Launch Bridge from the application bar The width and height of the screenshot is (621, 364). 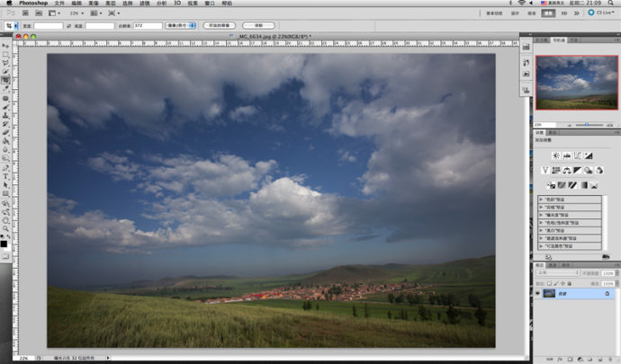click(x=25, y=13)
